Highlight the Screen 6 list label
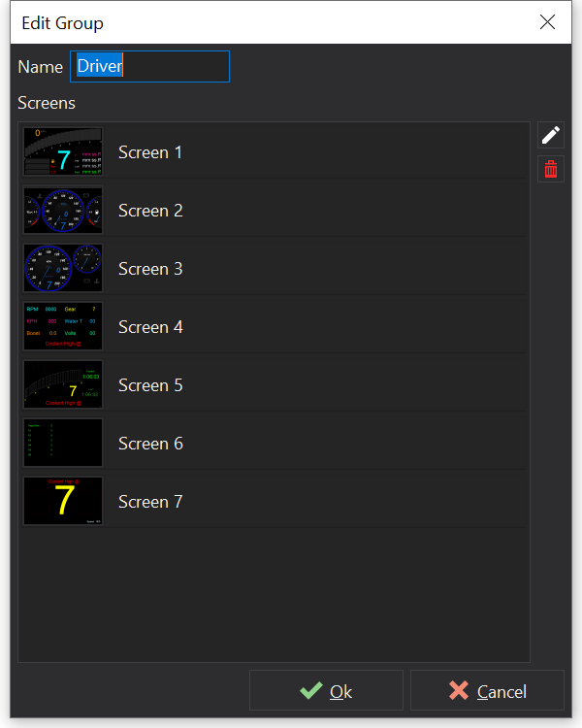The height and width of the screenshot is (728, 582). point(150,444)
